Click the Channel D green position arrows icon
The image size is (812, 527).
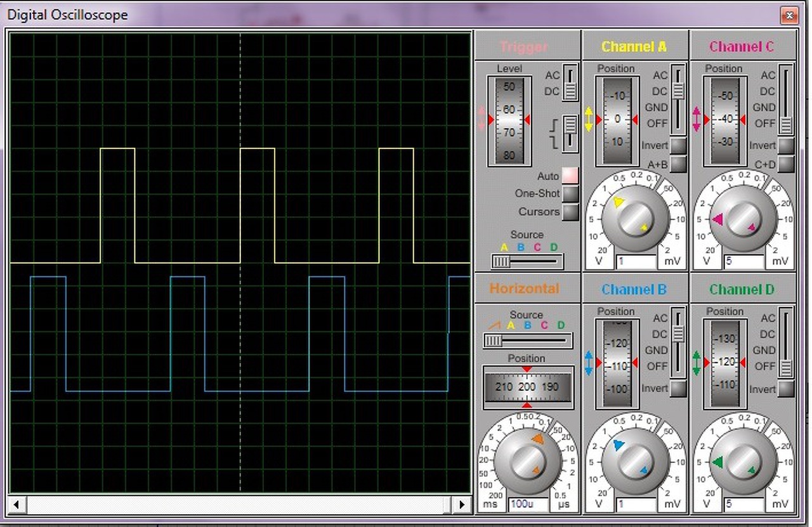point(697,363)
